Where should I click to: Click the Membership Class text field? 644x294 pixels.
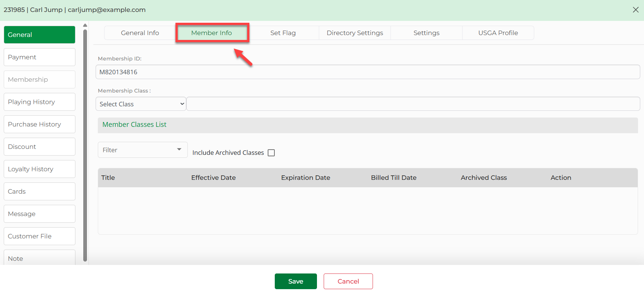point(413,104)
